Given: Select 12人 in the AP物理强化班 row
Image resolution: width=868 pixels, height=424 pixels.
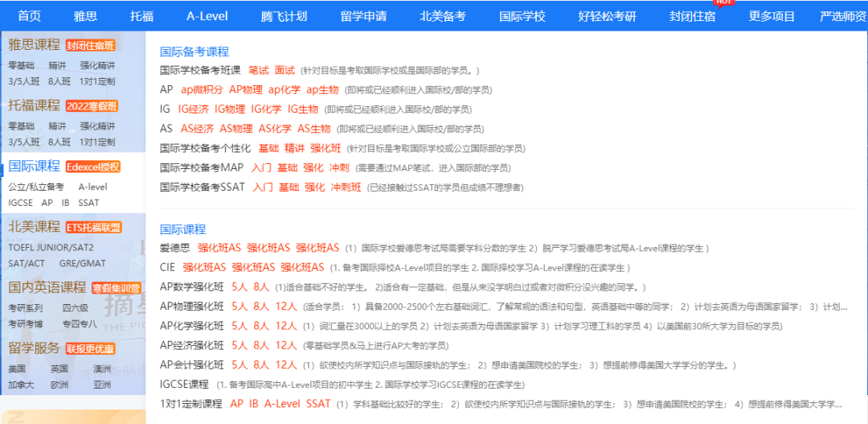Looking at the screenshot, I should point(286,307).
